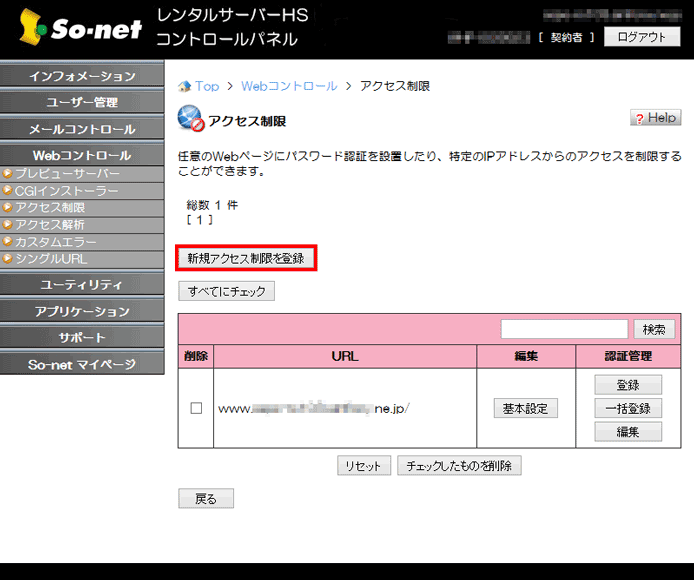Viewport: 694px width, 580px height.
Task: Open the Help button
Action: coord(655,118)
